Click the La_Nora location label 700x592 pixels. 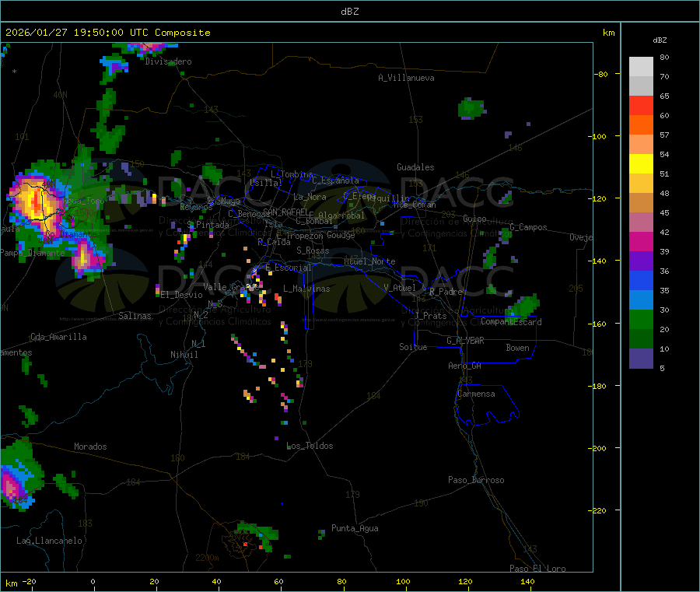coord(310,197)
